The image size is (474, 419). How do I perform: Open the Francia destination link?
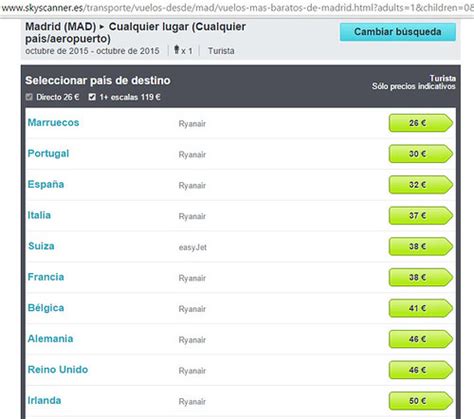click(x=46, y=277)
